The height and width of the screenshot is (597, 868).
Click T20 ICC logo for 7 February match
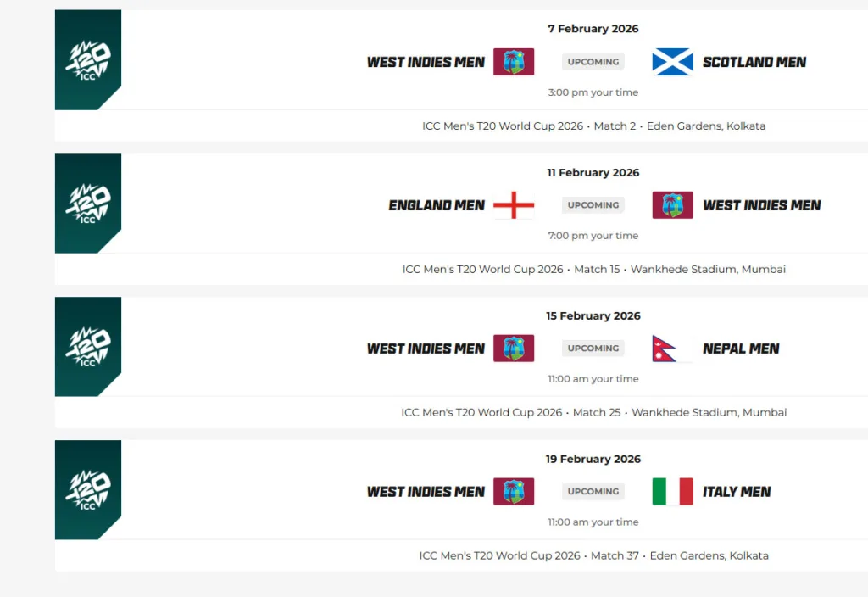pos(88,59)
